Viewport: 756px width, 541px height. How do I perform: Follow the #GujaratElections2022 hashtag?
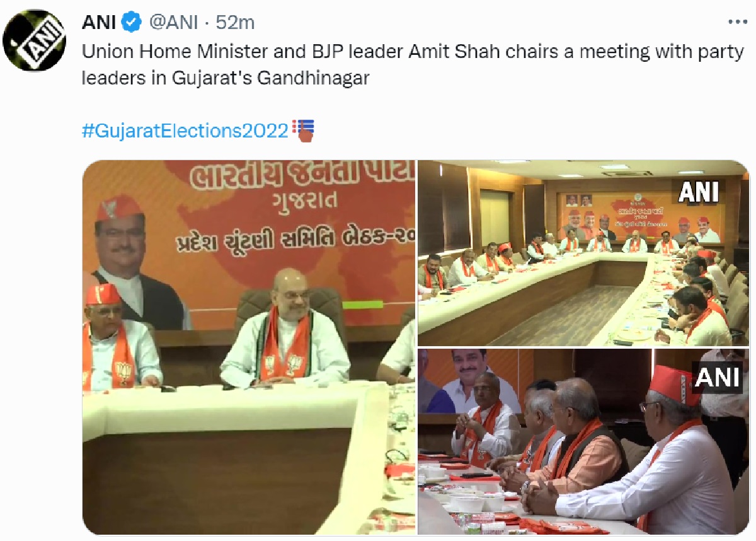click(185, 131)
